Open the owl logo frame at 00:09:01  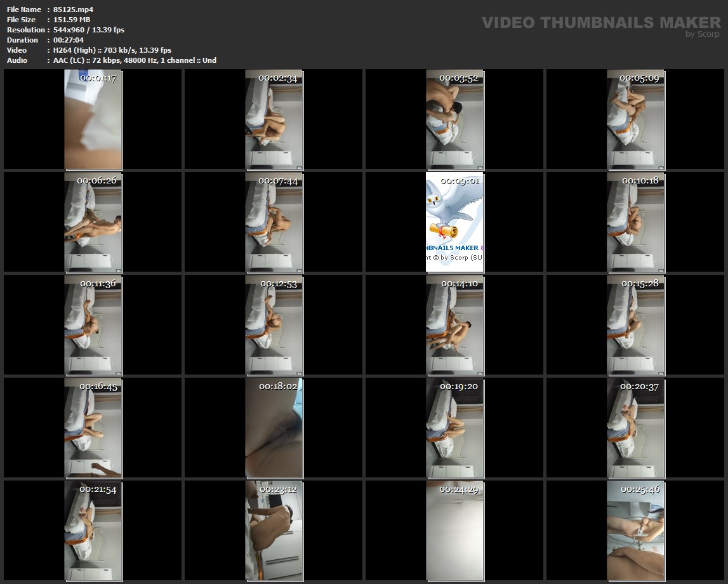tap(454, 222)
